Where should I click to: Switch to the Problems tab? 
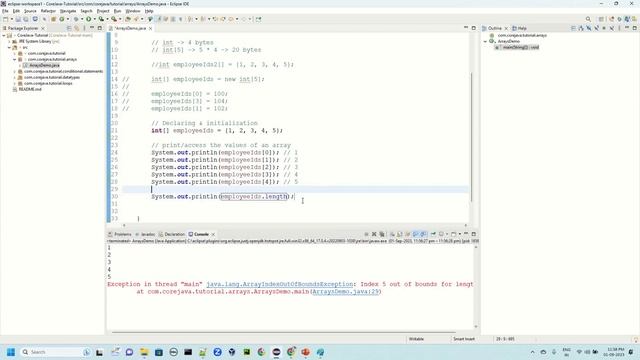(120, 234)
